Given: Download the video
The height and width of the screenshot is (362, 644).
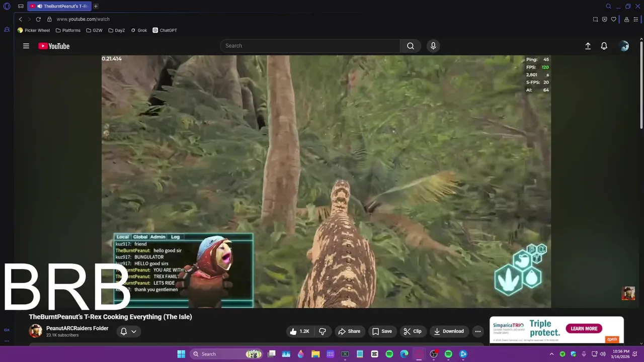Looking at the screenshot, I should [x=449, y=331].
